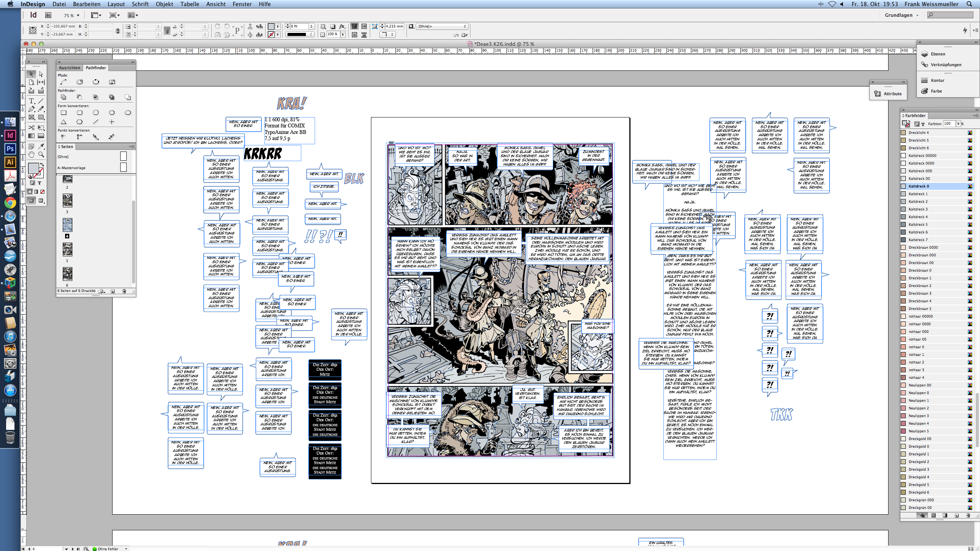Select the Pen tool
The height and width of the screenshot is (551, 980).
tap(31, 109)
